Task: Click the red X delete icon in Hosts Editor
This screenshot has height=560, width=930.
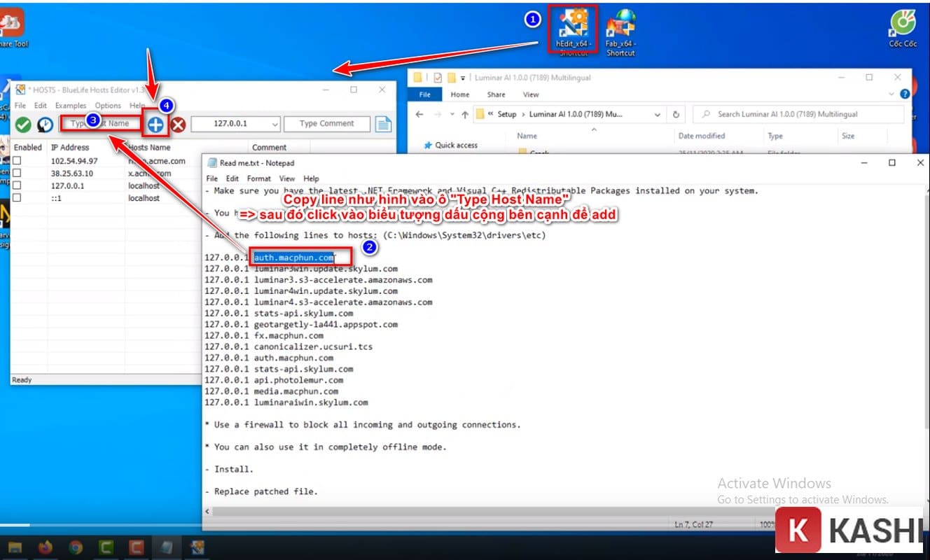Action: coord(178,125)
